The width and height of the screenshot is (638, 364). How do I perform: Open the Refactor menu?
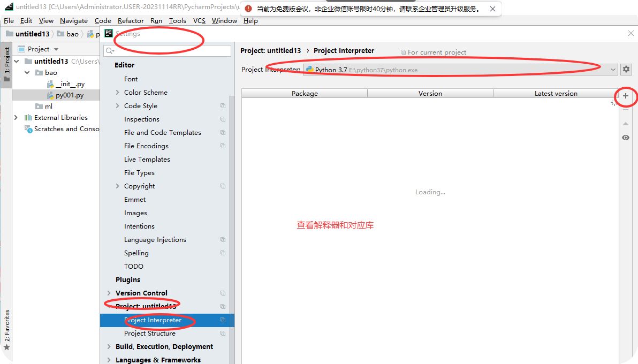(131, 21)
